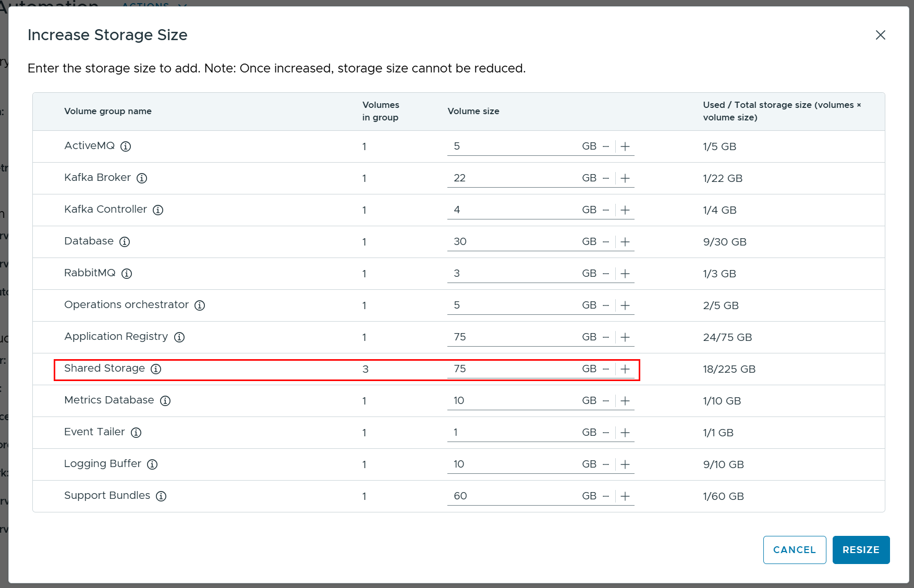The height and width of the screenshot is (588, 914).
Task: Click the 'Volume size' column header
Action: [473, 111]
